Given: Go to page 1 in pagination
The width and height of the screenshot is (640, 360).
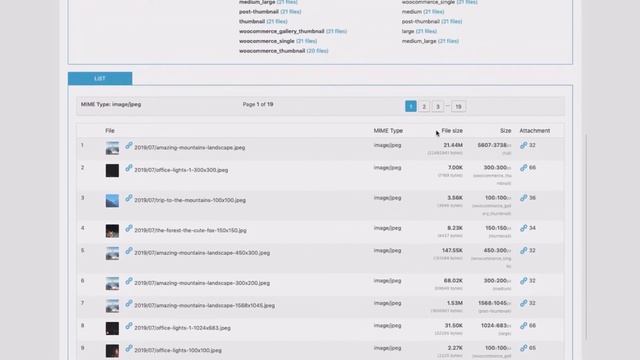Looking at the screenshot, I should point(411,107).
